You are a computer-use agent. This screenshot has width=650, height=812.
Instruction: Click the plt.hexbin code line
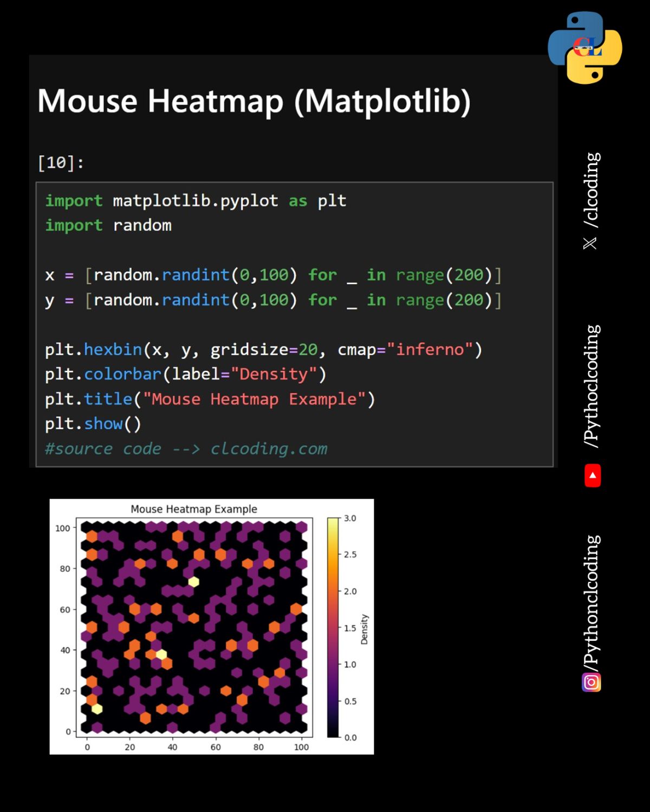(x=263, y=350)
